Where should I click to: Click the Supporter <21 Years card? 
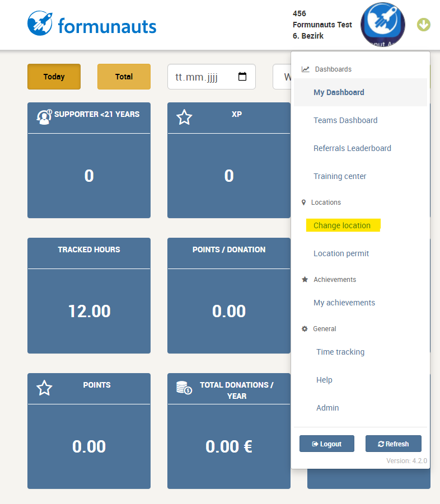pos(89,160)
